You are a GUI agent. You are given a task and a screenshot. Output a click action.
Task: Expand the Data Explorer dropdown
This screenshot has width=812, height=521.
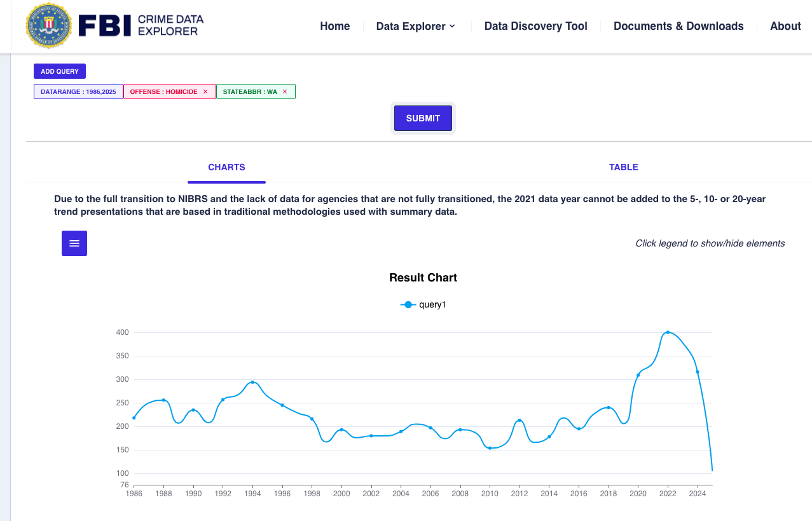[x=415, y=26]
